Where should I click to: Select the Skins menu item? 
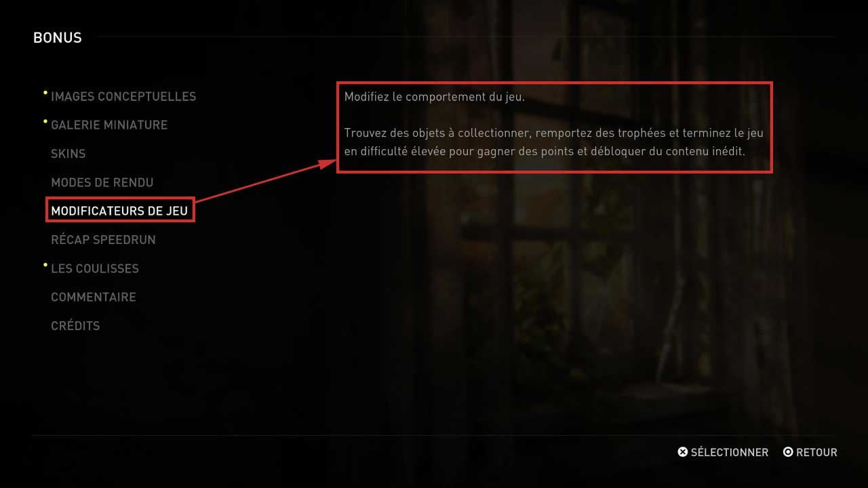pos(68,154)
